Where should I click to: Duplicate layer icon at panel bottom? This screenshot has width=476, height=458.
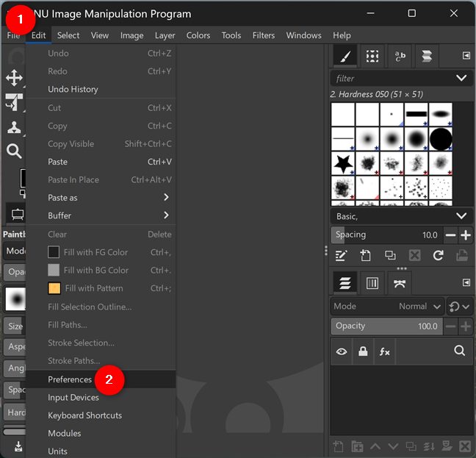(411, 446)
